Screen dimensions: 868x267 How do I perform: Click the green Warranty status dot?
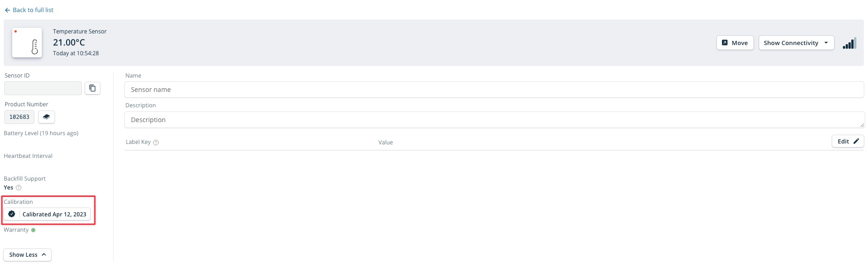click(33, 230)
